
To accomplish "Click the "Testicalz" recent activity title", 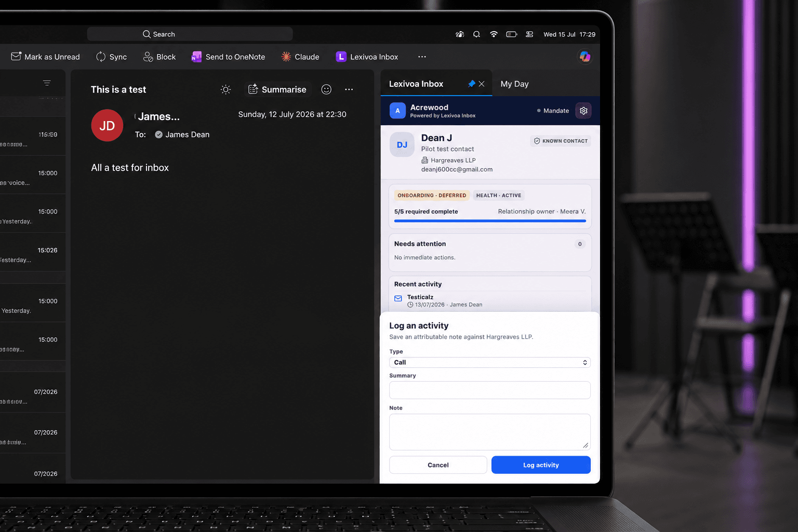I will coord(420,297).
